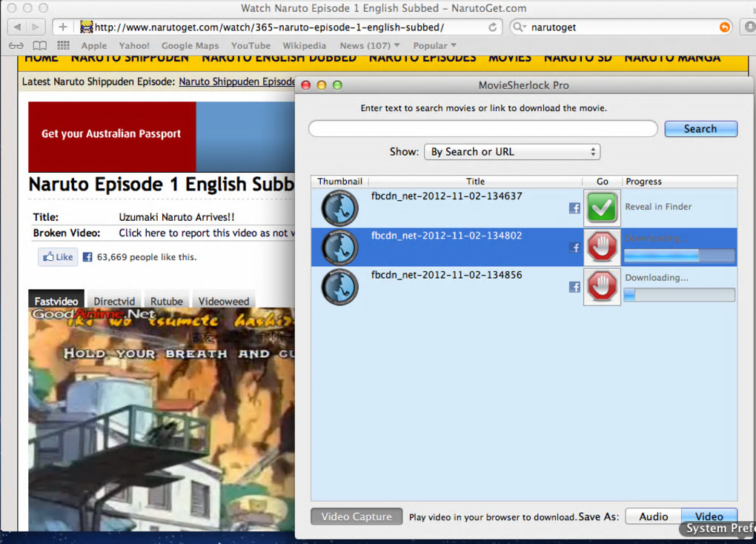
Task: Click thumbnail of fbcdn_net-2012-11-02-134802
Action: click(339, 248)
